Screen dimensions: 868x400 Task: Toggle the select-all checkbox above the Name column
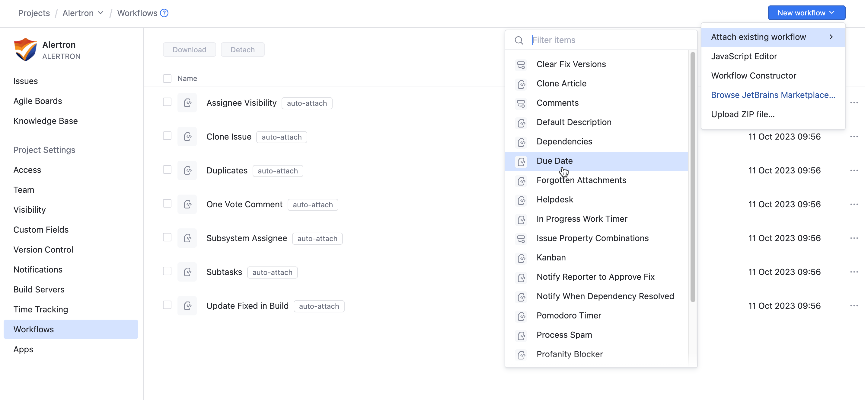167,78
